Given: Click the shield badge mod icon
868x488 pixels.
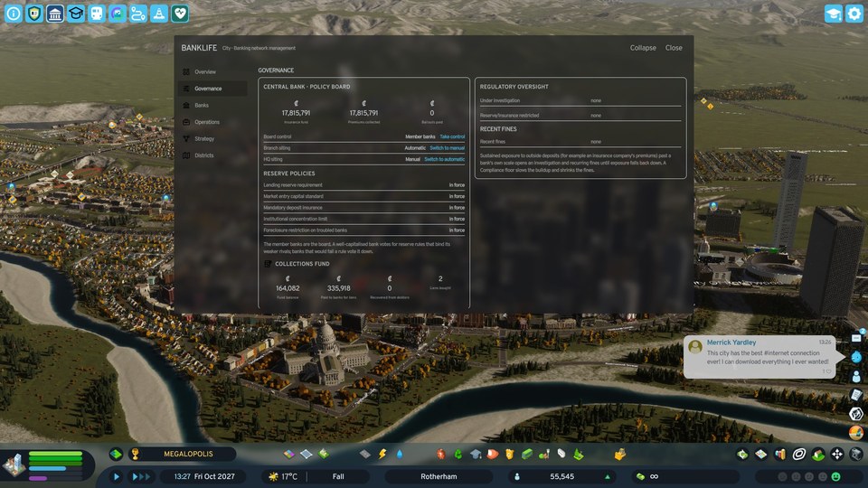Looking at the screenshot, I should pos(34,14).
